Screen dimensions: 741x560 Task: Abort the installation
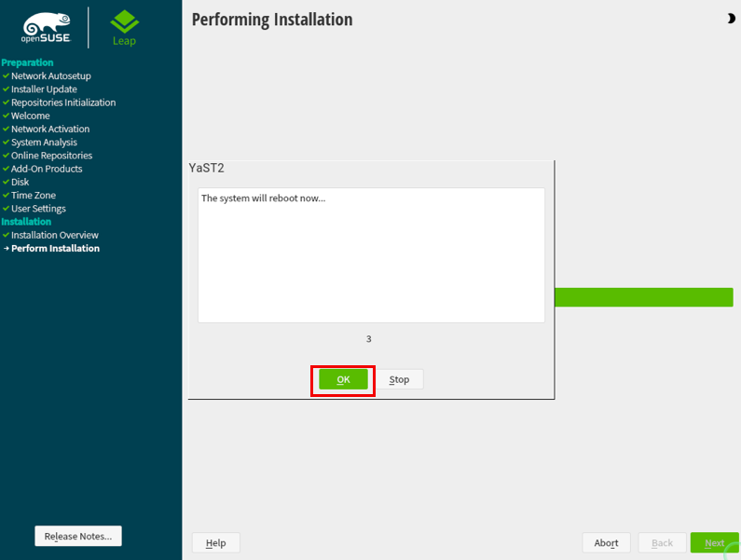(607, 542)
